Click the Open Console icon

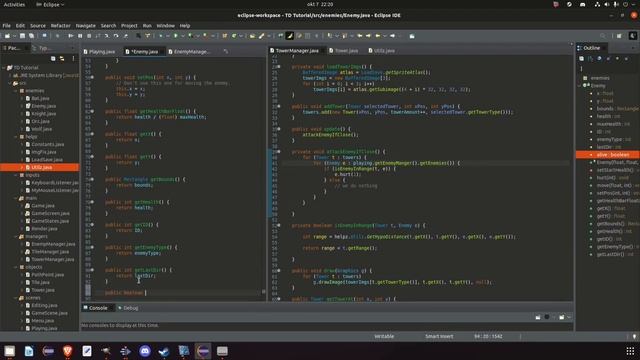click(x=562, y=317)
